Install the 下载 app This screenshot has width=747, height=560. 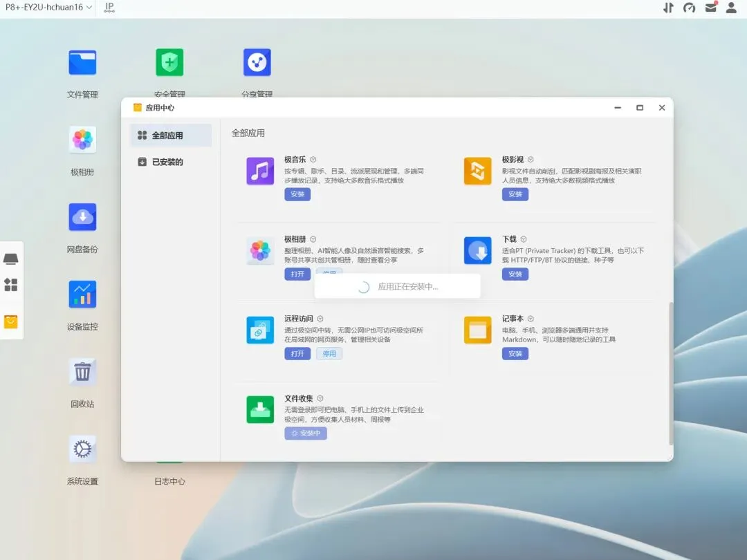tap(515, 274)
